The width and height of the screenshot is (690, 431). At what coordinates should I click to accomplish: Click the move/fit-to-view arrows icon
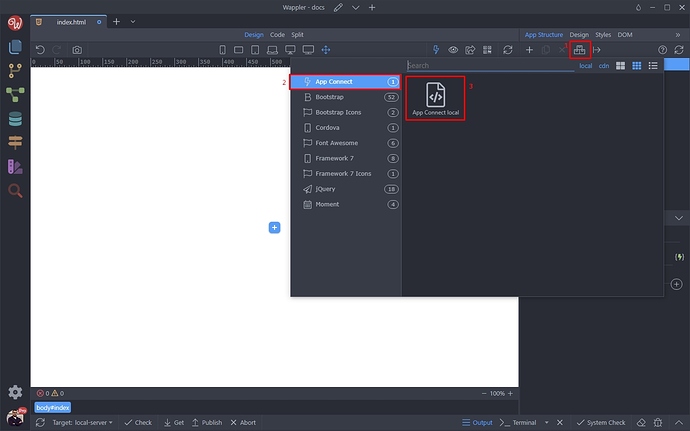coord(326,50)
